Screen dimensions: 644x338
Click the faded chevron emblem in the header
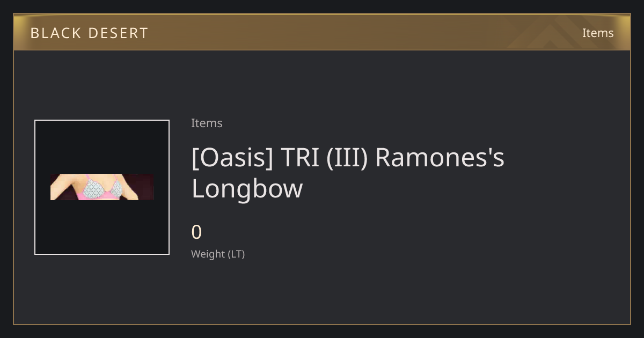tap(558, 32)
